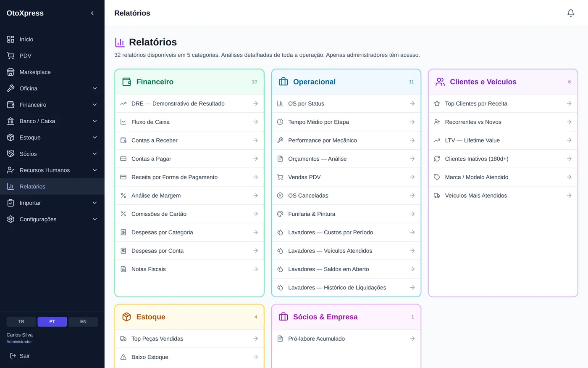This screenshot has width=588, height=368.
Task: Open Pró-labore Acumulado report
Action: (346, 339)
